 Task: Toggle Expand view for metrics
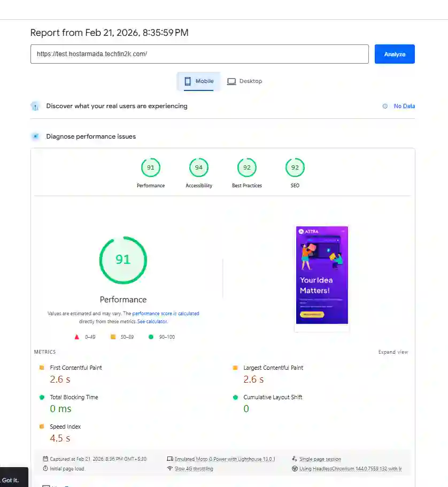[393, 352]
